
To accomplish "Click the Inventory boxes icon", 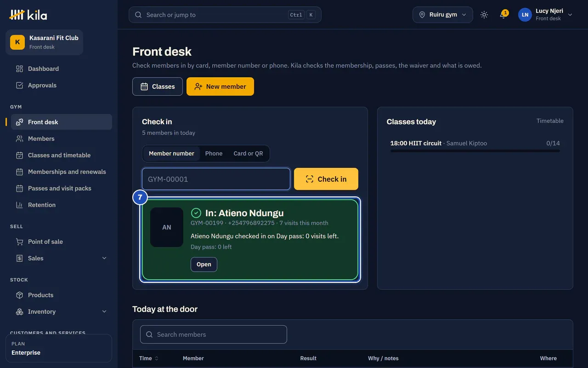I will click(19, 311).
